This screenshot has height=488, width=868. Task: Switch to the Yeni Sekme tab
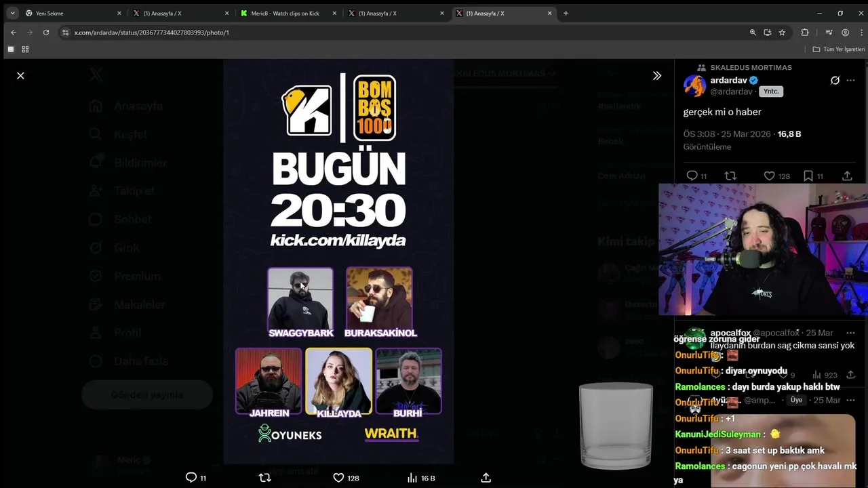tap(73, 13)
